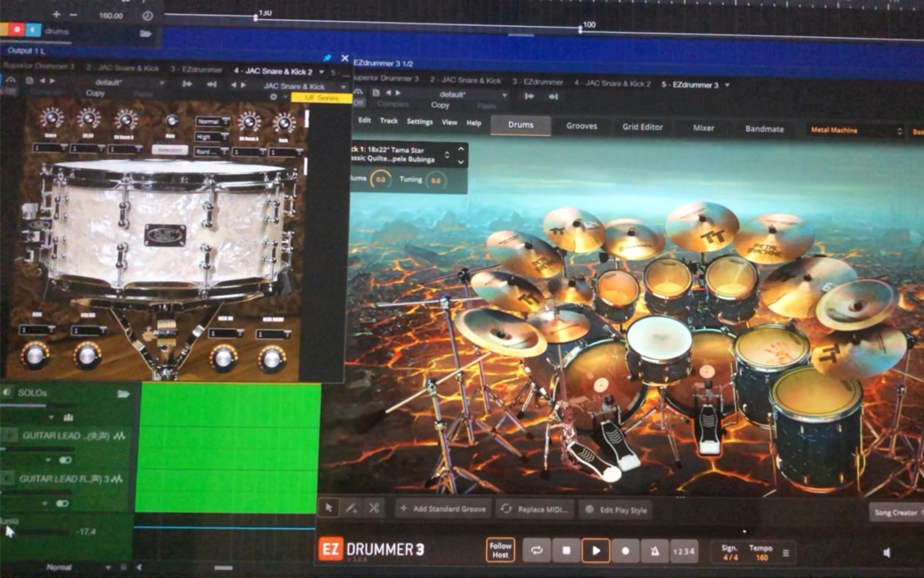Open the High dropdown in JAC Snare

[x=212, y=137]
